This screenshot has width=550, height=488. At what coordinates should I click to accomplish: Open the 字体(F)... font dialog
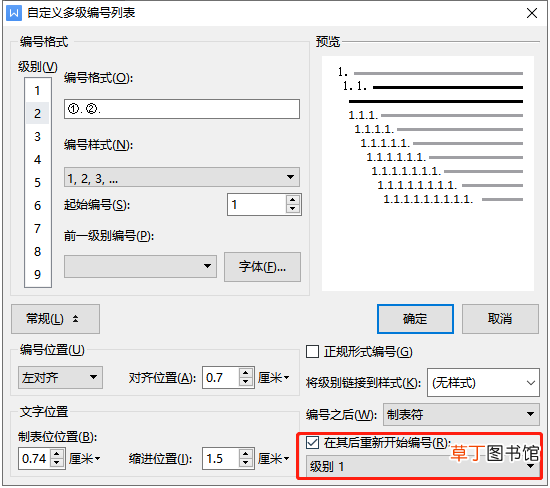[x=262, y=267]
